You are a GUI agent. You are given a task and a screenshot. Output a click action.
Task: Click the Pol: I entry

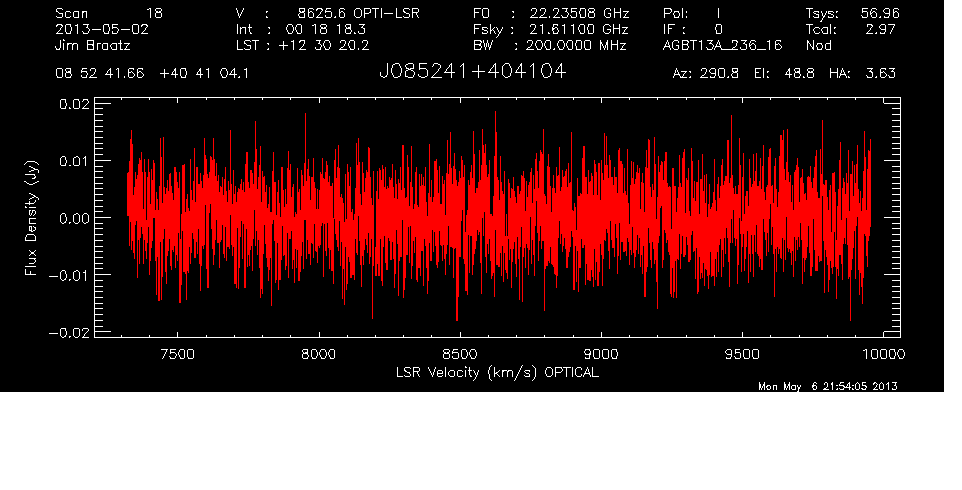pyautogui.click(x=692, y=13)
